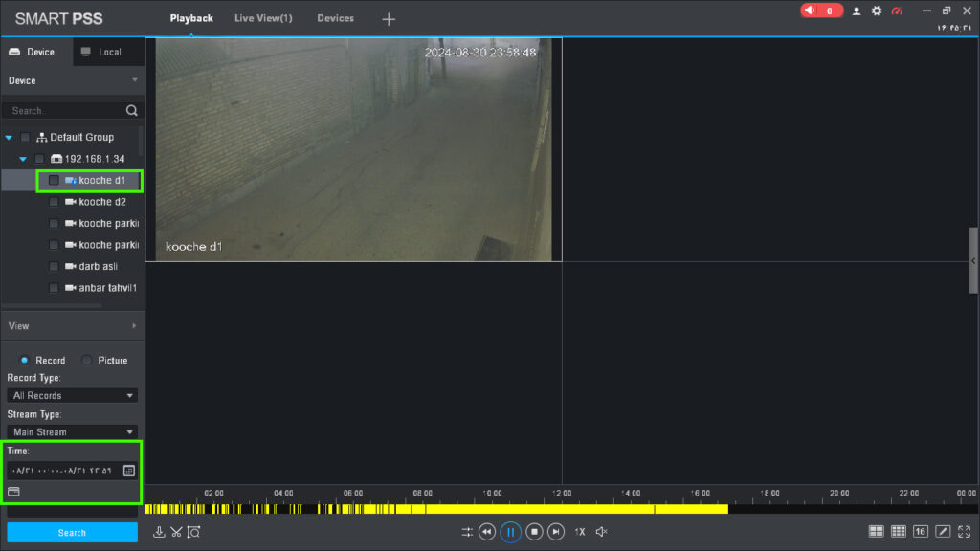Click the kooche d2 camera icon
The image size is (980, 551).
pos(71,202)
